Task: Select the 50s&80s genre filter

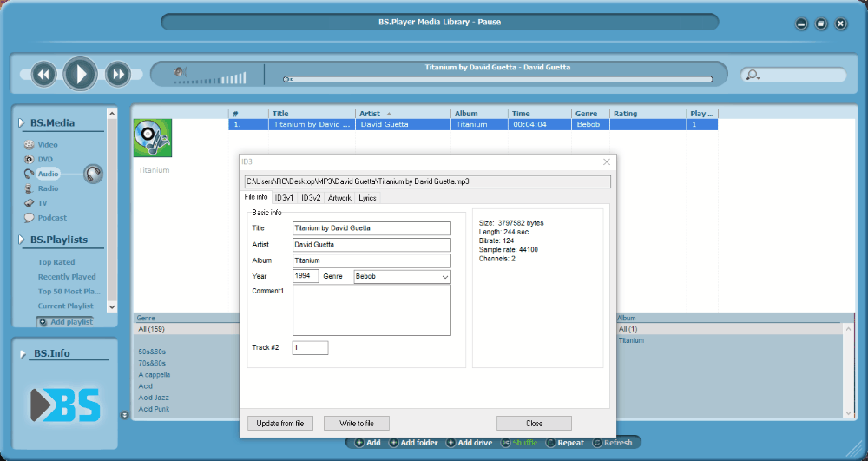Action: pyautogui.click(x=152, y=352)
